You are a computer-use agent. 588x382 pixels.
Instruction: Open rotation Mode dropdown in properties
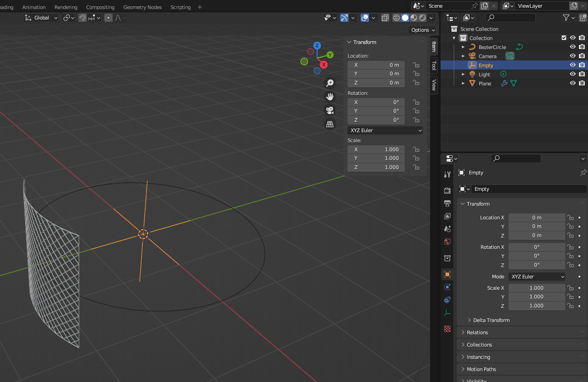[x=537, y=277]
